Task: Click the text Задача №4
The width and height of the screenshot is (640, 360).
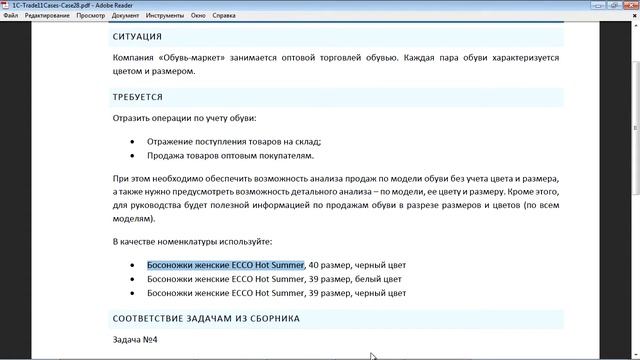Action: click(x=135, y=340)
